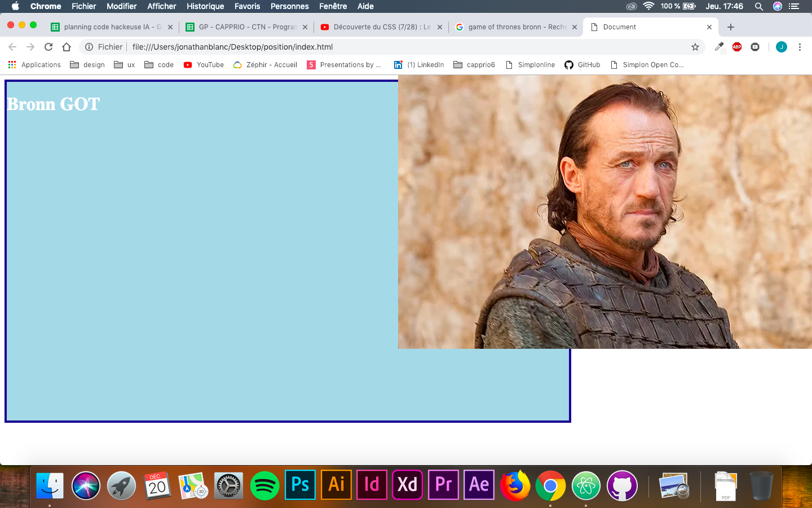Viewport: 812px width, 508px height.
Task: Open the Apple menu
Action: (15, 6)
